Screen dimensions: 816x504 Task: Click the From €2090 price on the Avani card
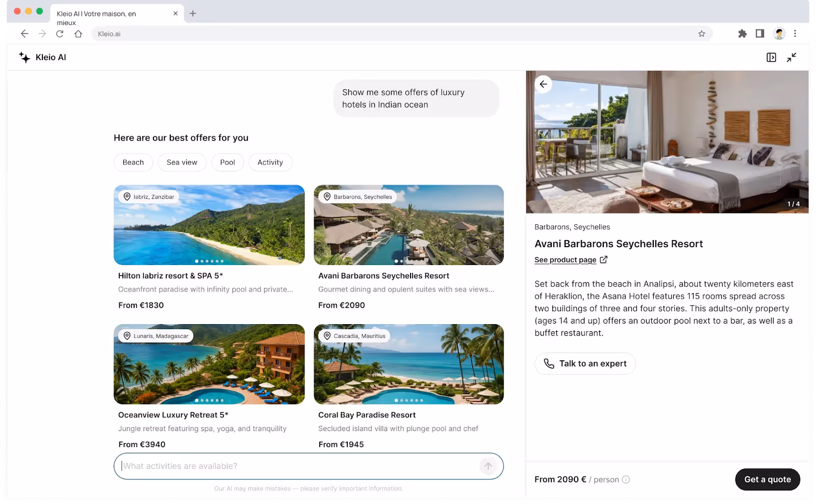(x=342, y=305)
